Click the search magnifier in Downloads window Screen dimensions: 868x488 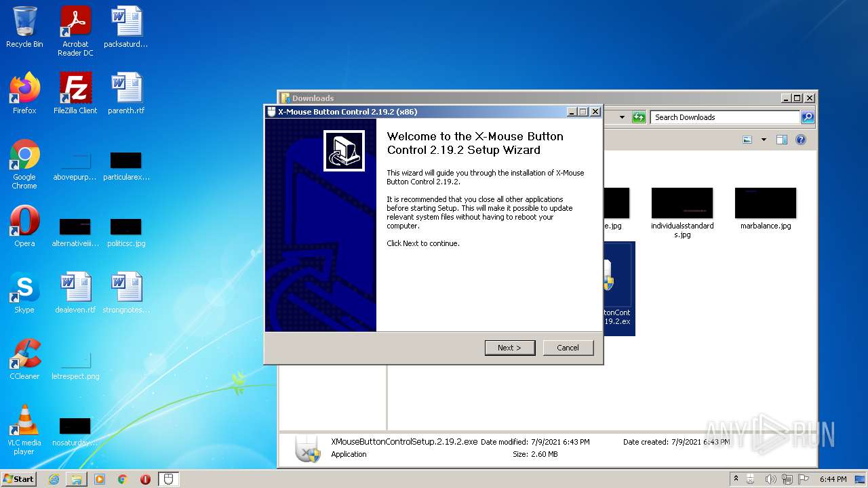tap(807, 117)
